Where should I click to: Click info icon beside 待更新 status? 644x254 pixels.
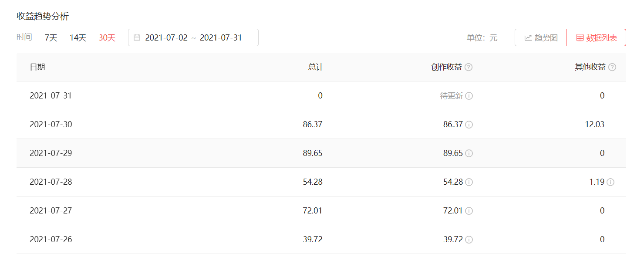point(469,96)
